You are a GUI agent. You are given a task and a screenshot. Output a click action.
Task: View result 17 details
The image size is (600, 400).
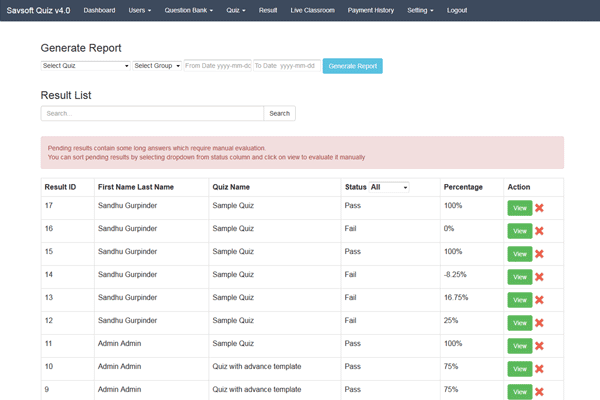[x=519, y=208]
